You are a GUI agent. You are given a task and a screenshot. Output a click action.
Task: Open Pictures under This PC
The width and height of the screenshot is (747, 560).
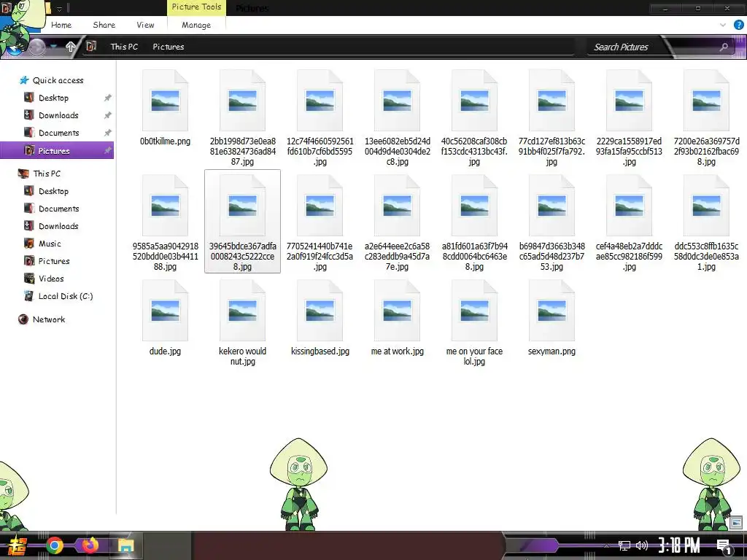coord(54,261)
